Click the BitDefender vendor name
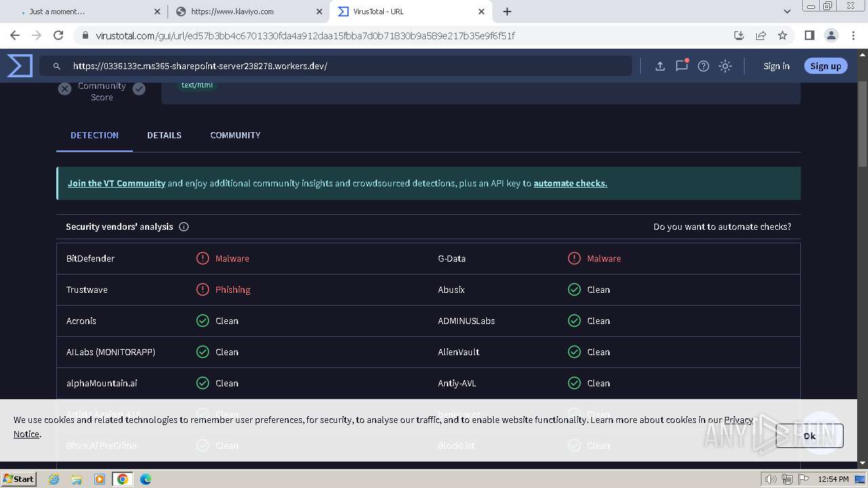Image resolution: width=868 pixels, height=488 pixels. tap(90, 258)
